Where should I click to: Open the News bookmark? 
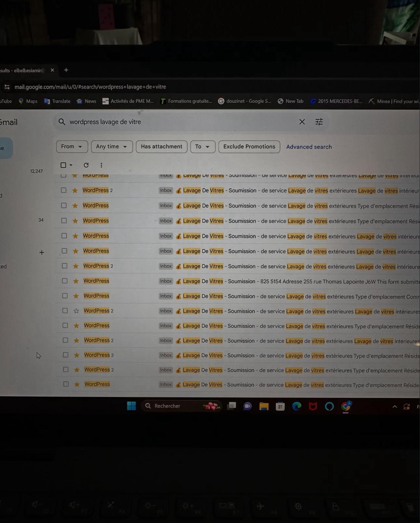point(86,101)
